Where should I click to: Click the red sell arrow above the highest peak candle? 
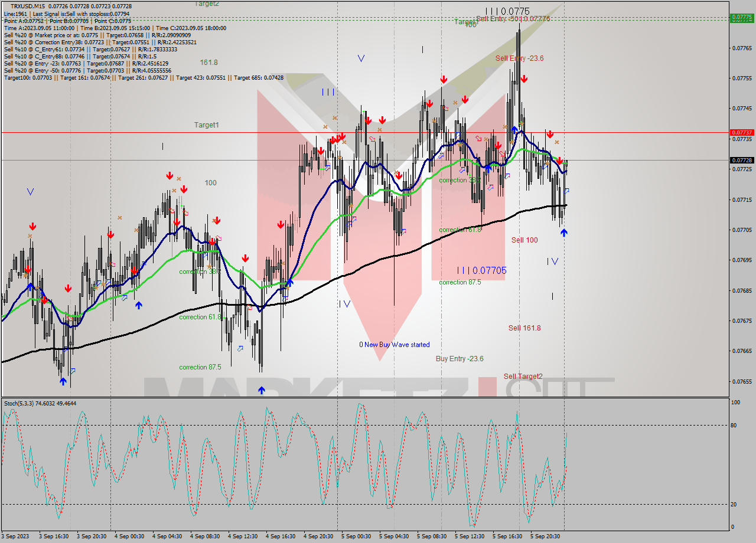523,77
